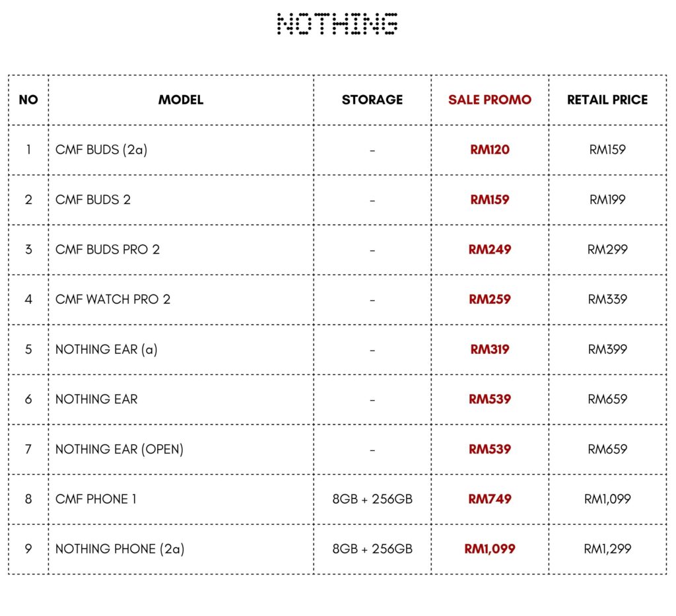Select the RM749 sale promo price
This screenshot has width=676, height=616.
pos(490,499)
